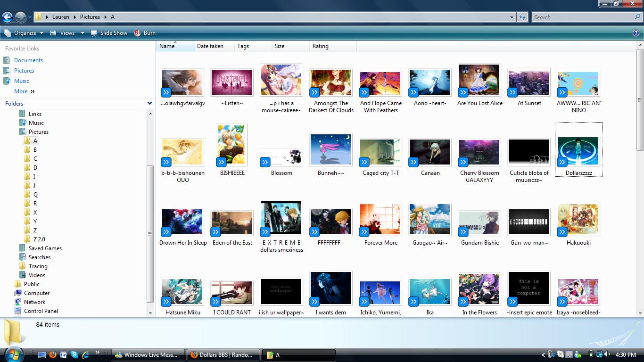Select folder B in the tree

tap(35, 150)
